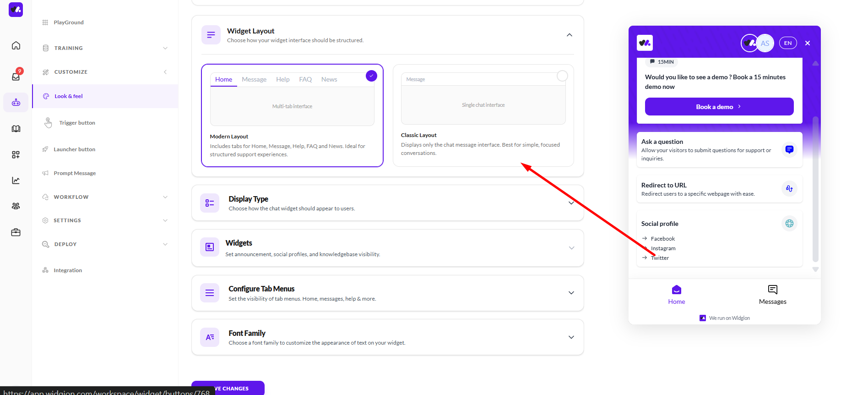Open the Messages tab in widget preview

pos(772,294)
